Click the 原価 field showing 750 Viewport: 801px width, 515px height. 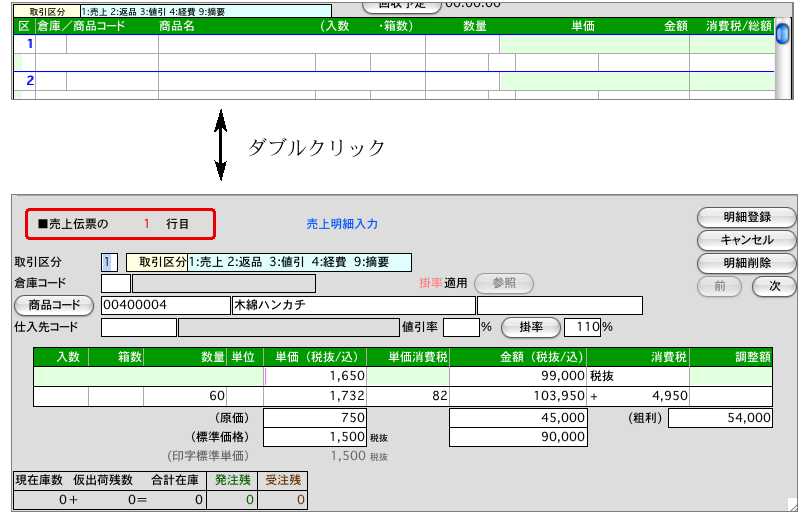coord(314,418)
